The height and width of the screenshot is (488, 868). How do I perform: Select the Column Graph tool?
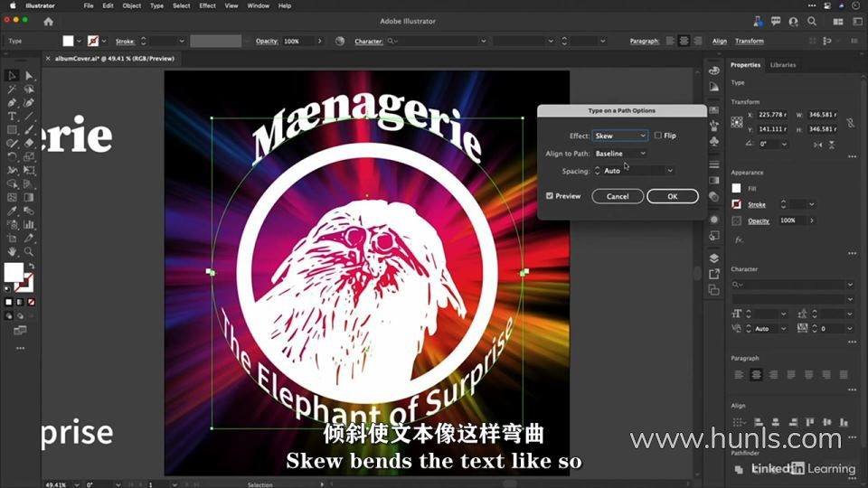pyautogui.click(x=29, y=225)
